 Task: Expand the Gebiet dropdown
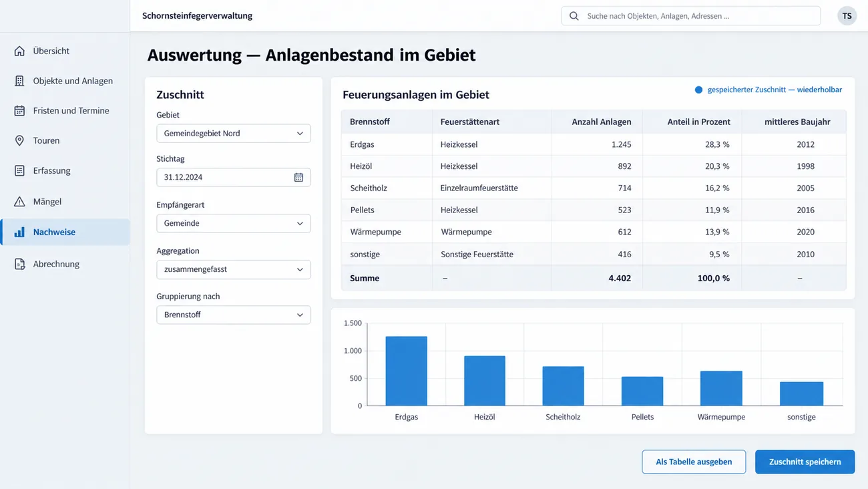click(234, 134)
